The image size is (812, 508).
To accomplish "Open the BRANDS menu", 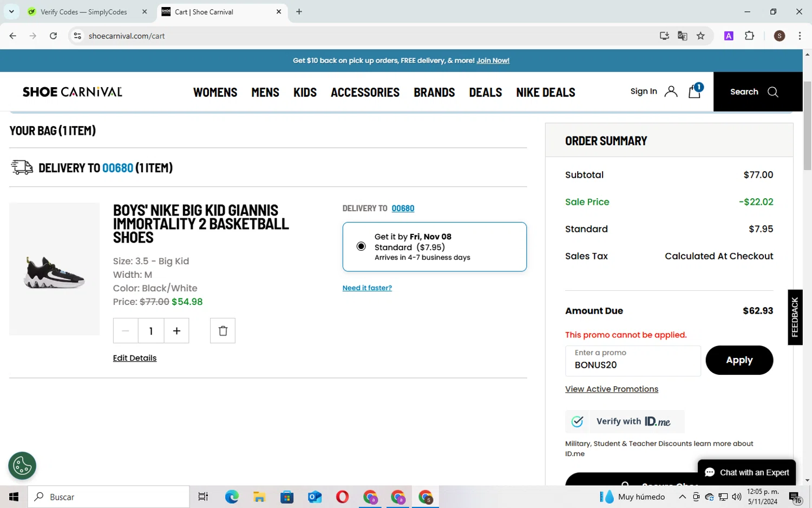I will pyautogui.click(x=434, y=92).
